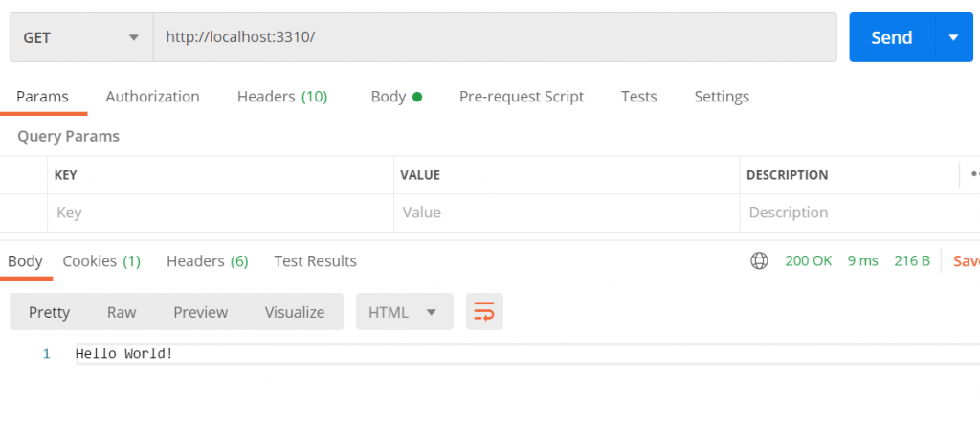The image size is (980, 427).
Task: Select the Visualize response view
Action: click(295, 312)
